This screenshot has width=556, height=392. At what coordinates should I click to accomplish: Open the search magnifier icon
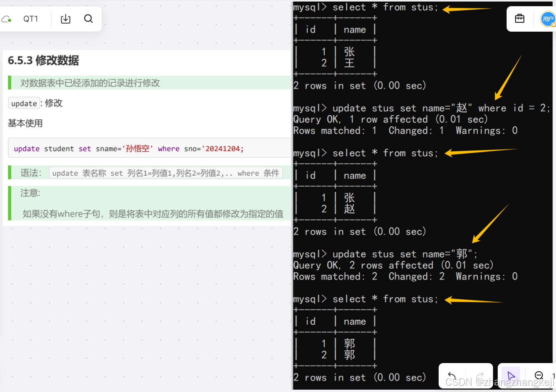click(88, 19)
